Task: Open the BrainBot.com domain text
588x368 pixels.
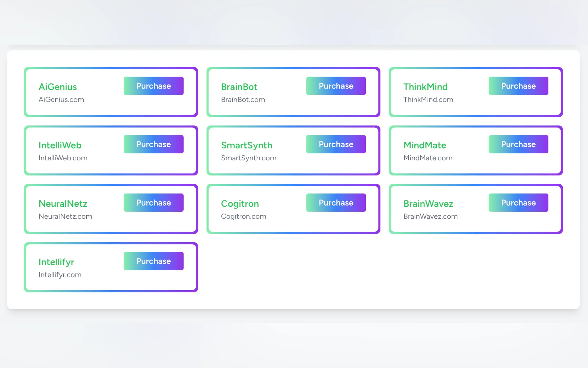Action: [243, 100]
